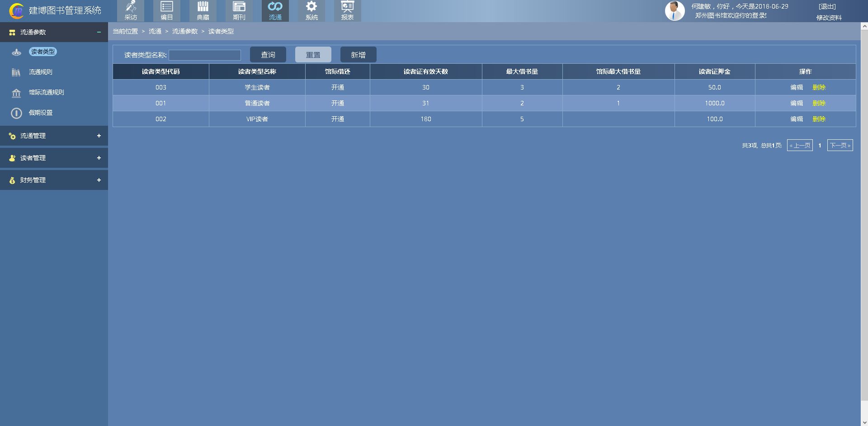Expand the 读者管理 sidebar section
The width and height of the screenshot is (868, 426).
click(x=99, y=158)
